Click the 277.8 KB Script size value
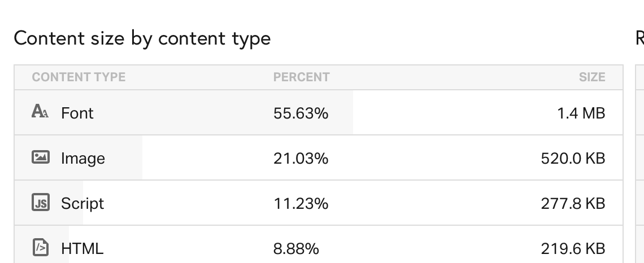644x263 pixels. tap(573, 203)
